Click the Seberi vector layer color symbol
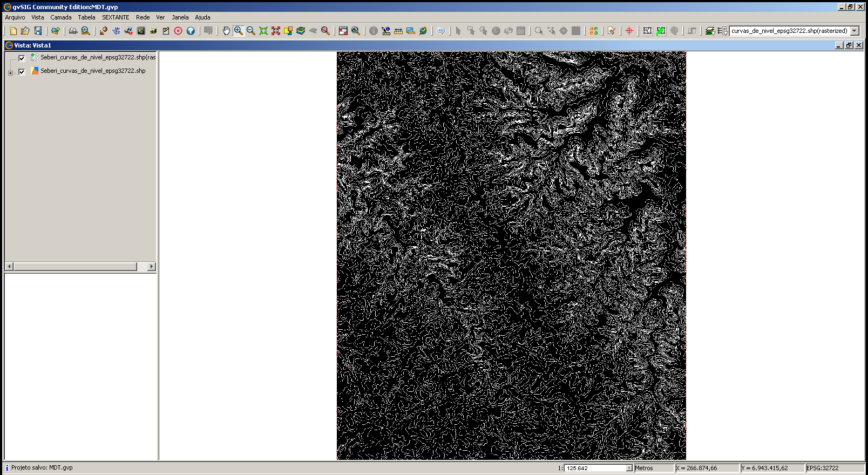 pyautogui.click(x=35, y=71)
